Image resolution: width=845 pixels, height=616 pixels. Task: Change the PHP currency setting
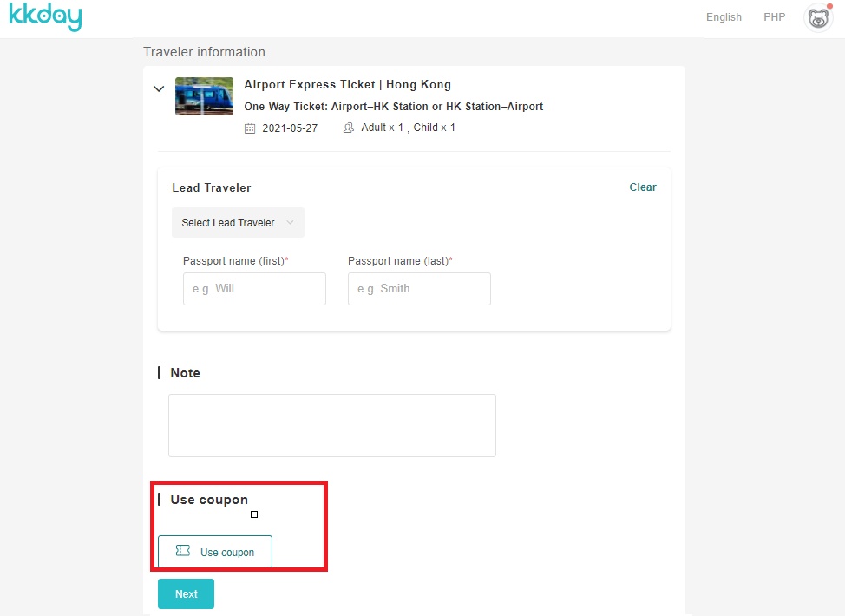coord(774,17)
